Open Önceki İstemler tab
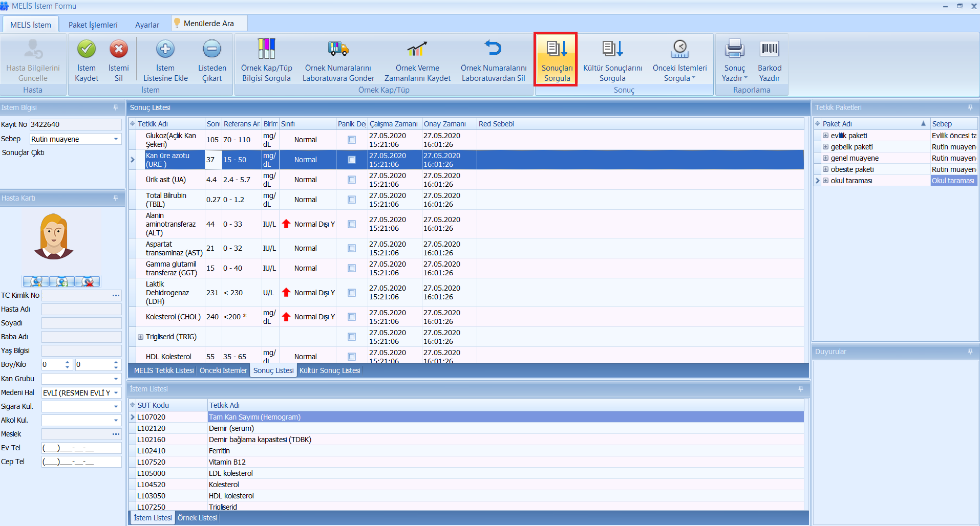Image resolution: width=980 pixels, height=526 pixels. click(x=223, y=370)
